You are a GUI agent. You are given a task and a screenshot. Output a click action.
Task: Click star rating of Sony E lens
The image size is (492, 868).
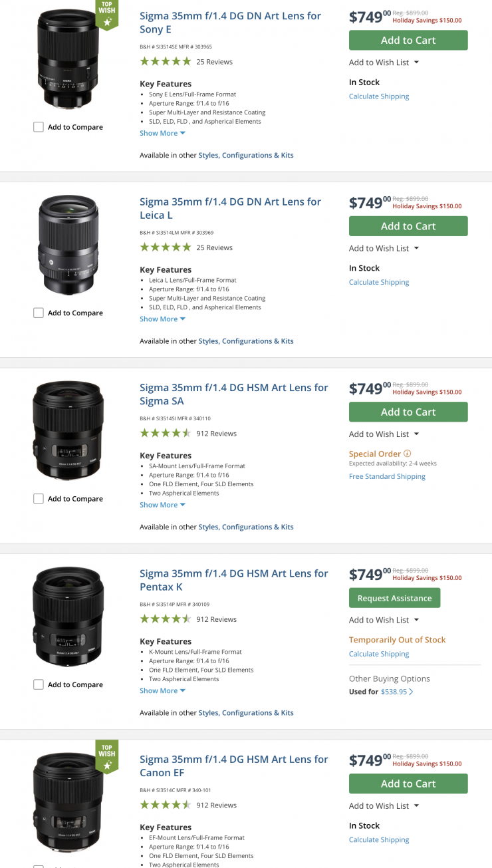(x=165, y=62)
